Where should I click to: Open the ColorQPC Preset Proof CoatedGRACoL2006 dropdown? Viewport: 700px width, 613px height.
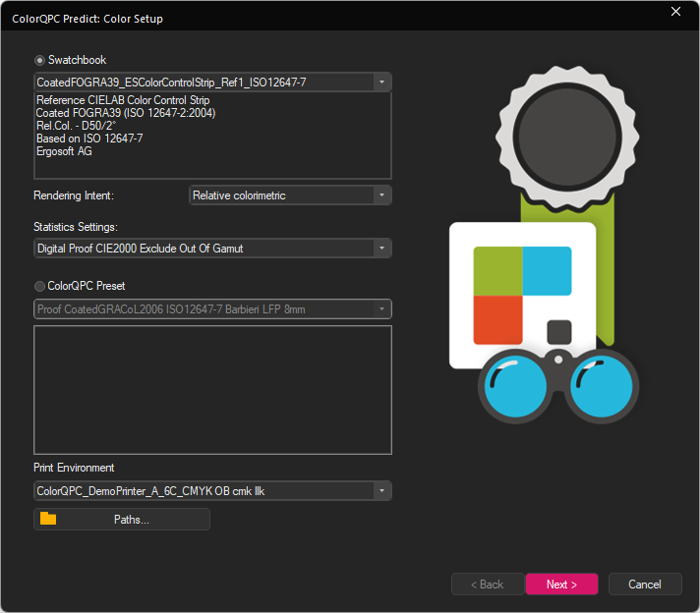pos(212,309)
